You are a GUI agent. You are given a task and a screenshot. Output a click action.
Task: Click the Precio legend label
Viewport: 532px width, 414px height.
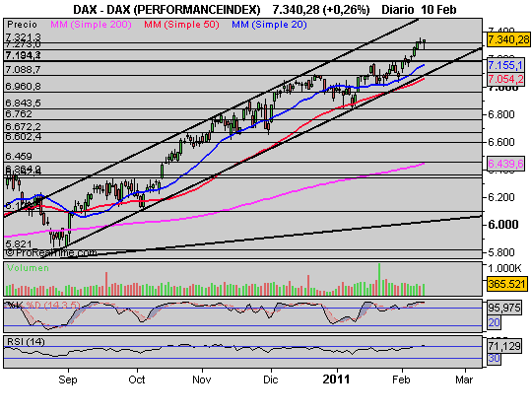22,25
